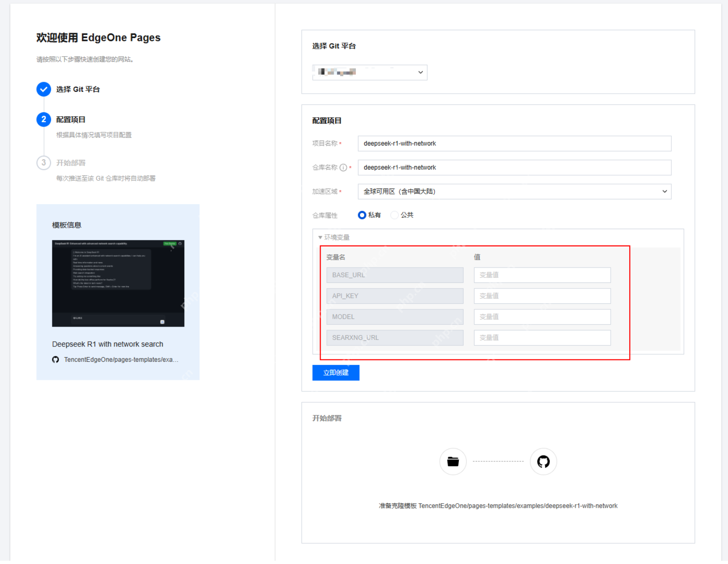Click the 根据具体情况填写项目配置 description text

point(94,135)
